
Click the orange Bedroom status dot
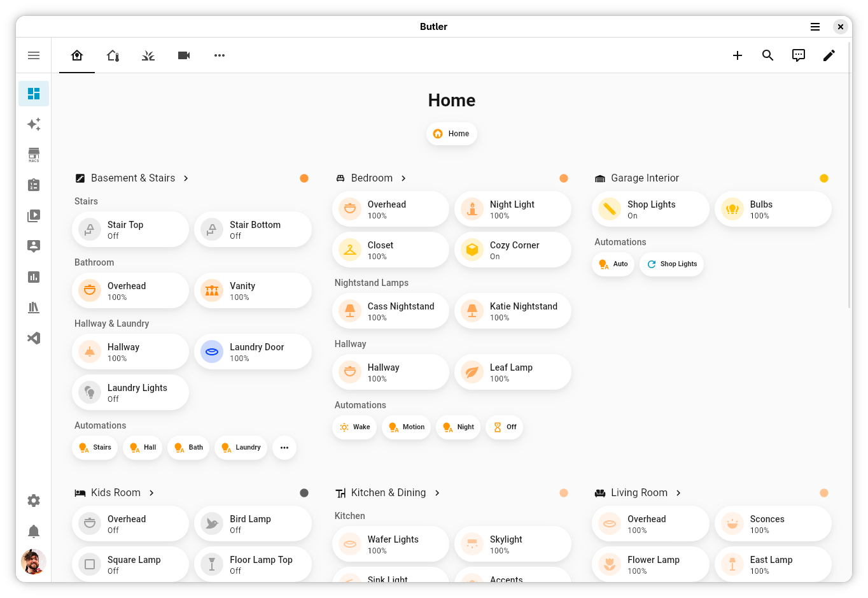[564, 178]
